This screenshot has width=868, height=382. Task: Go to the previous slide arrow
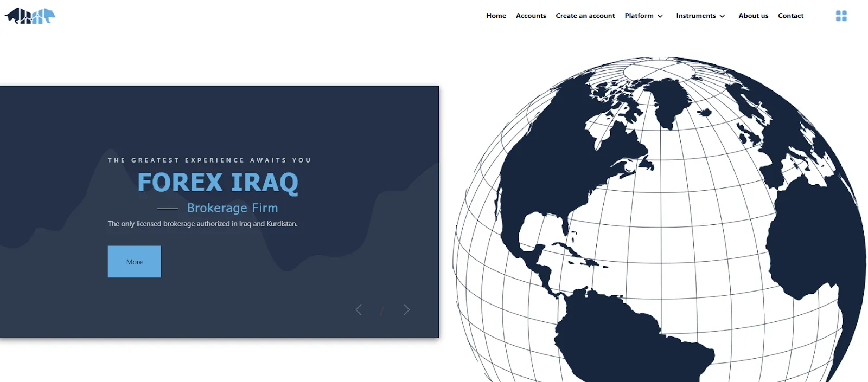[x=359, y=309]
